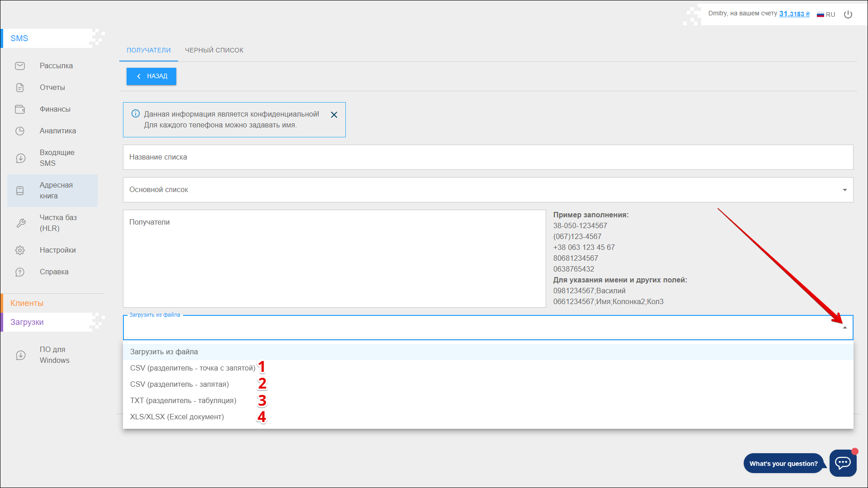Click the power logout icon at top right
Viewport: 868px width, 488px height.
click(x=848, y=14)
